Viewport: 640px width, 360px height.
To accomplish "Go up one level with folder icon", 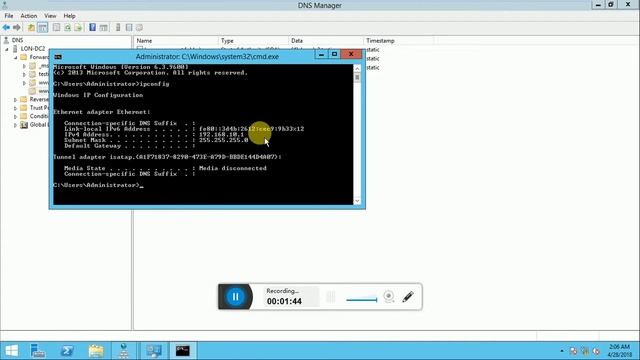I will pos(31,27).
